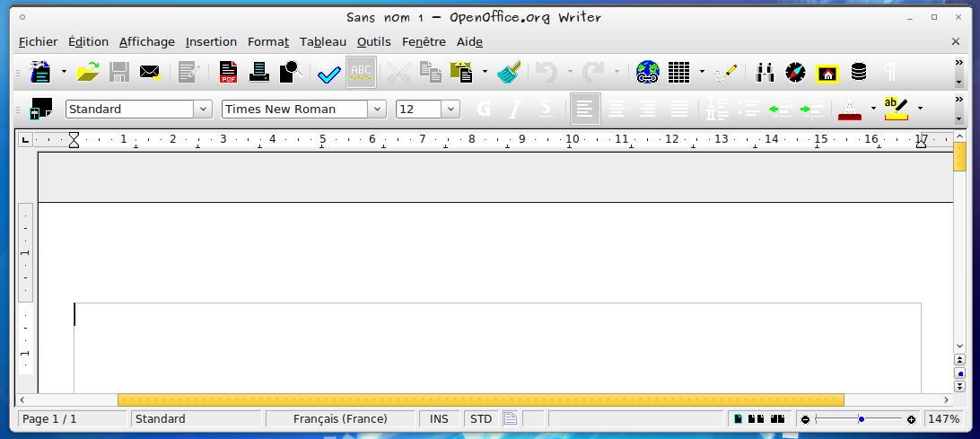Print the file directly with printer icon
Screen dimensions: 980x439
pyautogui.click(x=258, y=72)
